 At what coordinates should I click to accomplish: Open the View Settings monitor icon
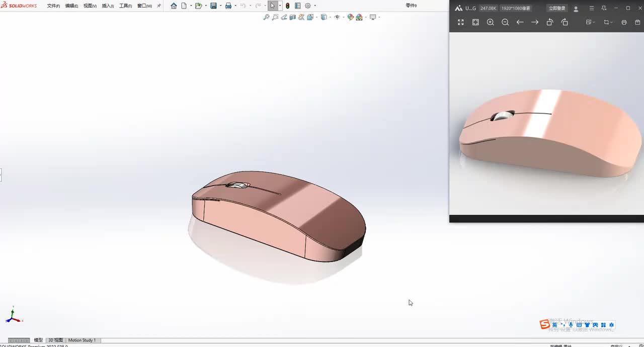coord(373,17)
